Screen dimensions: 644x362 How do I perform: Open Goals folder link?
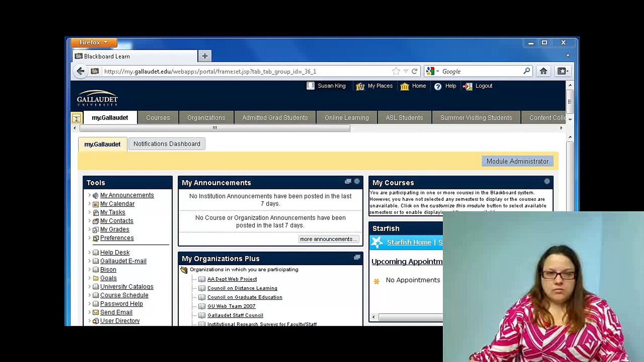[x=108, y=278]
